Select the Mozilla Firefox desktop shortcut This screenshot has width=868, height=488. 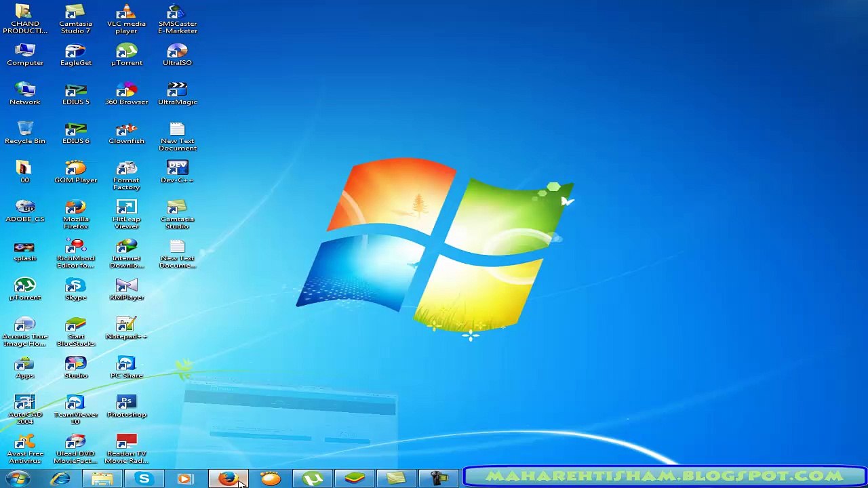click(x=76, y=215)
